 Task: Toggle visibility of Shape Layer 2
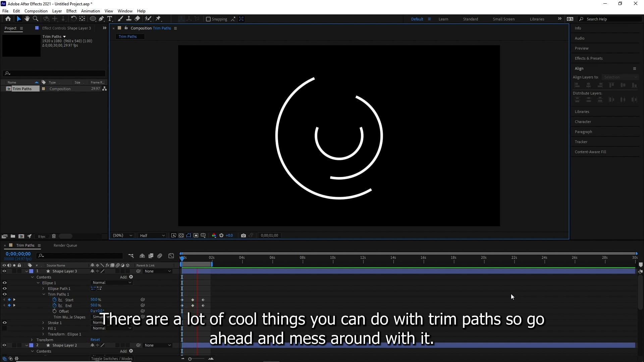(x=4, y=345)
